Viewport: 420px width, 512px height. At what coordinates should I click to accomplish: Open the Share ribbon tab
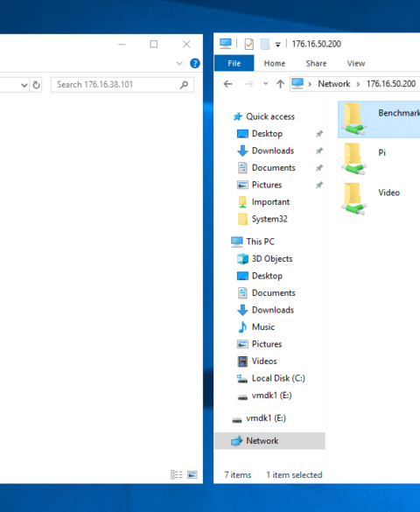[x=316, y=63]
